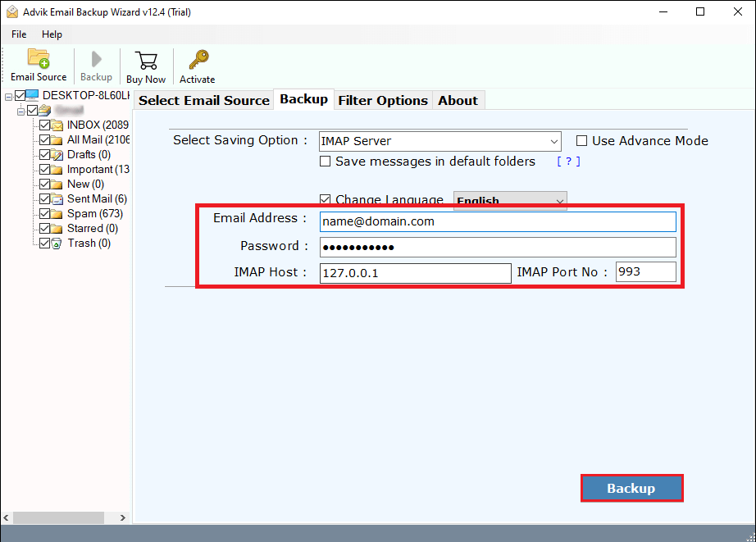Select the Email Source toolbar icon

(39, 59)
